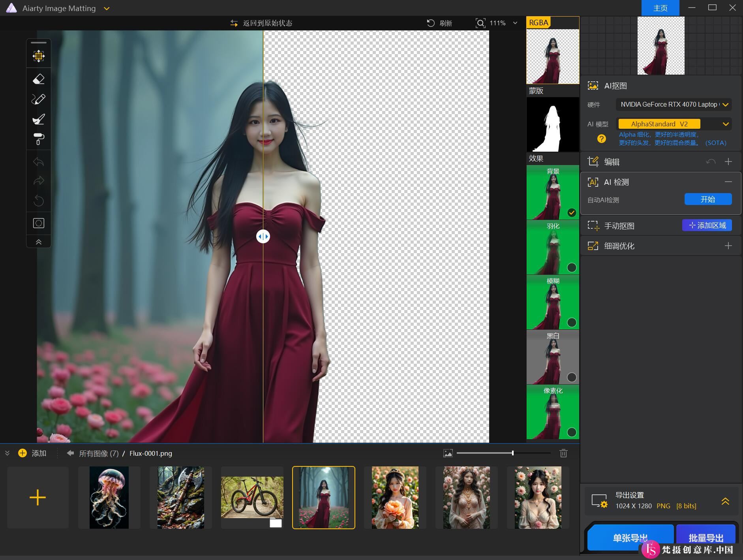
Task: Select the paint roller tool
Action: tap(39, 139)
